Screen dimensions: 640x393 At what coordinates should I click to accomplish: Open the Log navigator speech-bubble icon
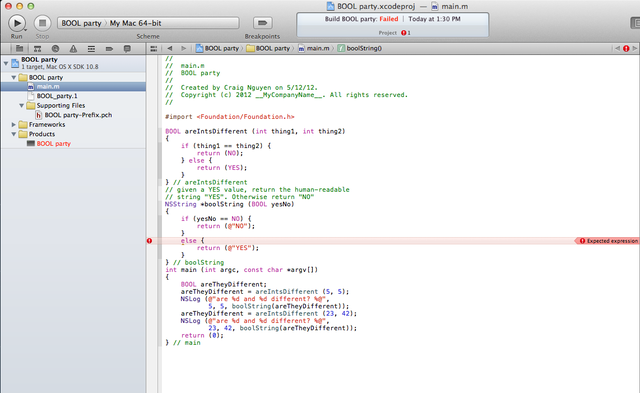coord(127,49)
